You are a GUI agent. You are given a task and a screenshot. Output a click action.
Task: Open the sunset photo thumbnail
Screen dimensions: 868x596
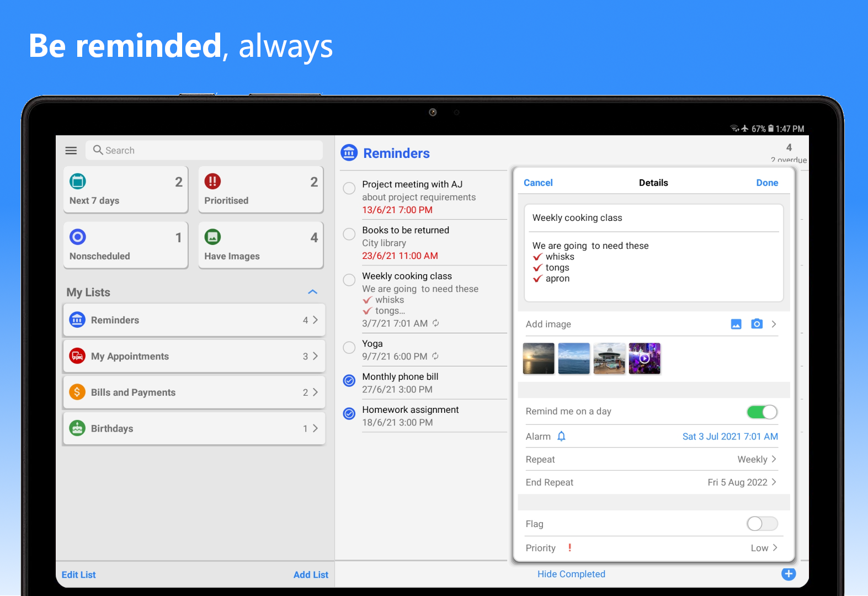pyautogui.click(x=539, y=359)
